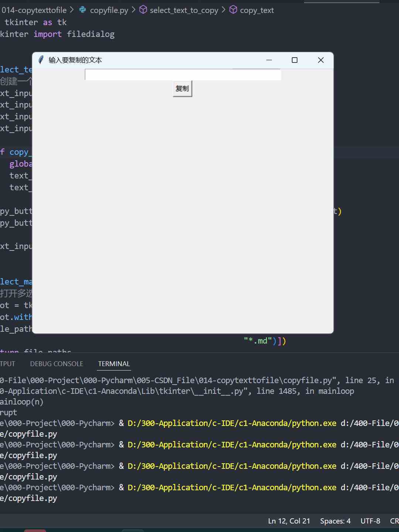Viewport: 399px width, 532px height.
Task: Click the copy_text breadcrumb symbol
Action: [x=257, y=10]
